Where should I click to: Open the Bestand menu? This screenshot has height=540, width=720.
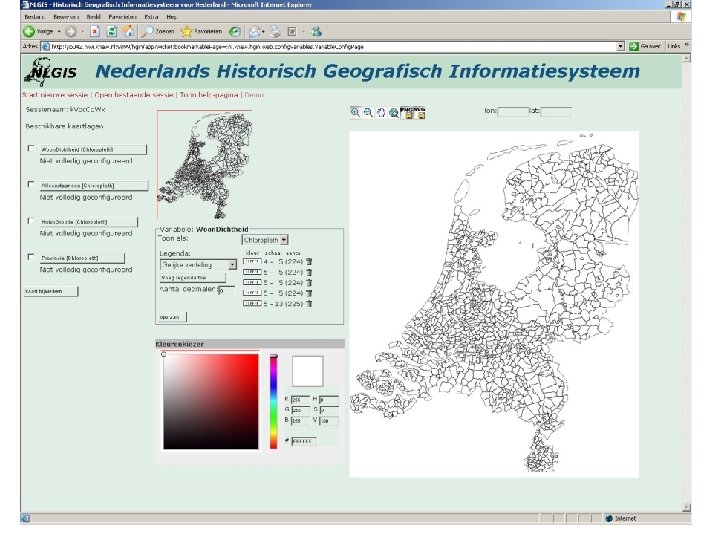point(34,18)
